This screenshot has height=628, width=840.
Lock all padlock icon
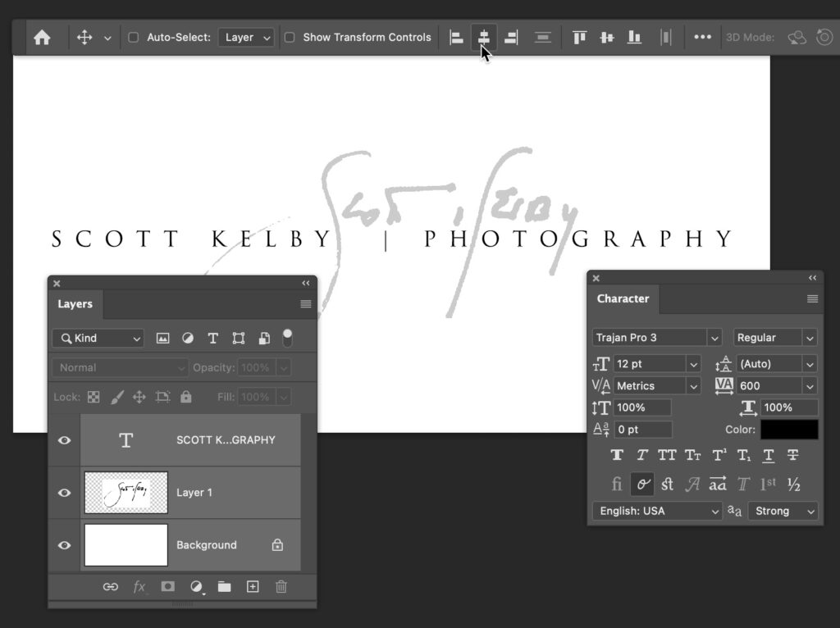coord(186,397)
